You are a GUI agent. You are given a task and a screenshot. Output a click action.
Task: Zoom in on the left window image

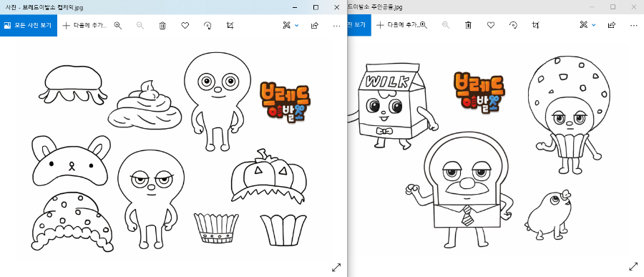[118, 26]
